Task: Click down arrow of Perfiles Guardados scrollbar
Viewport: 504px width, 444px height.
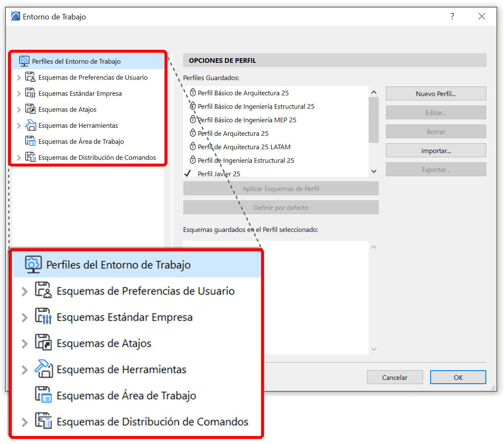Action: 374,171
